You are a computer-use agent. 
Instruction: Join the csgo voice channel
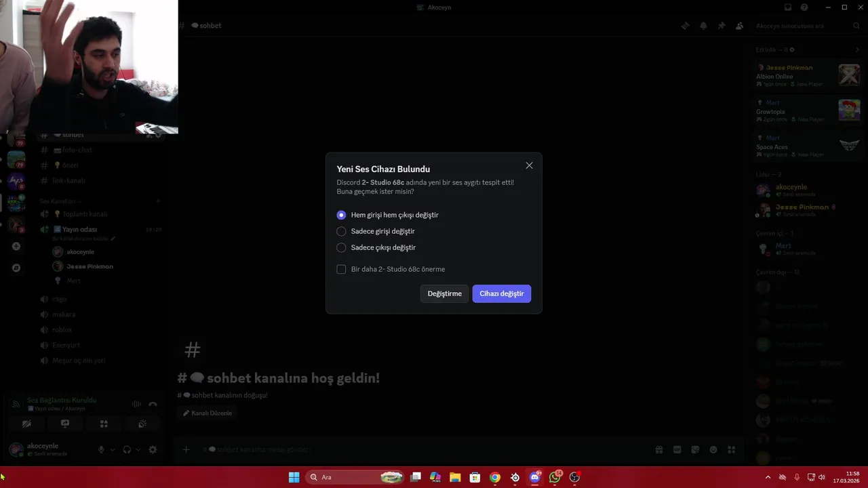tap(100, 299)
